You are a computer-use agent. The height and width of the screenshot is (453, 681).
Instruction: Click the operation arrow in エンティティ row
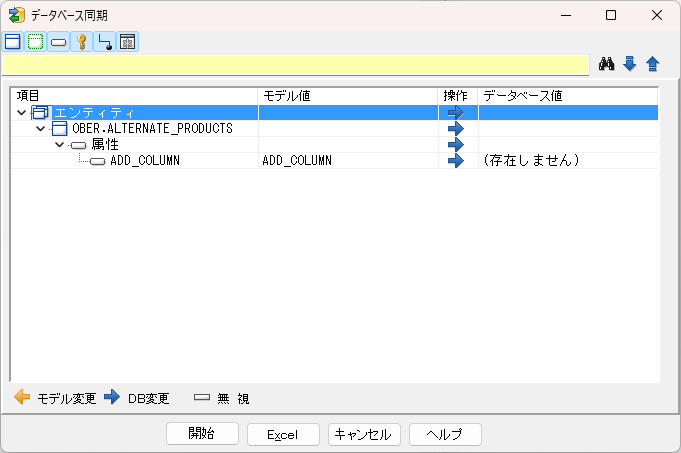click(x=456, y=113)
